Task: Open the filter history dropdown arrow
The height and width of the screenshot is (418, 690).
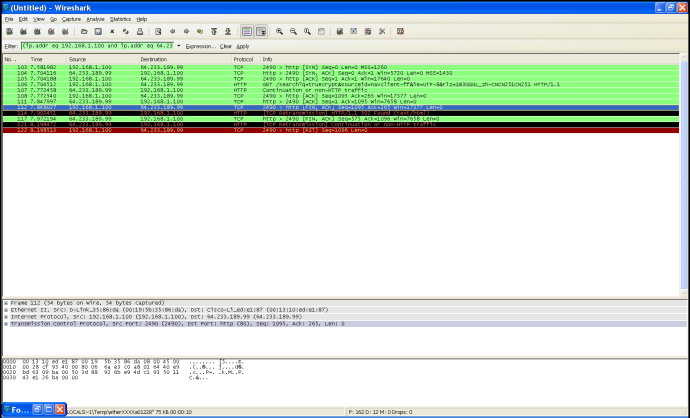Action: pos(179,46)
